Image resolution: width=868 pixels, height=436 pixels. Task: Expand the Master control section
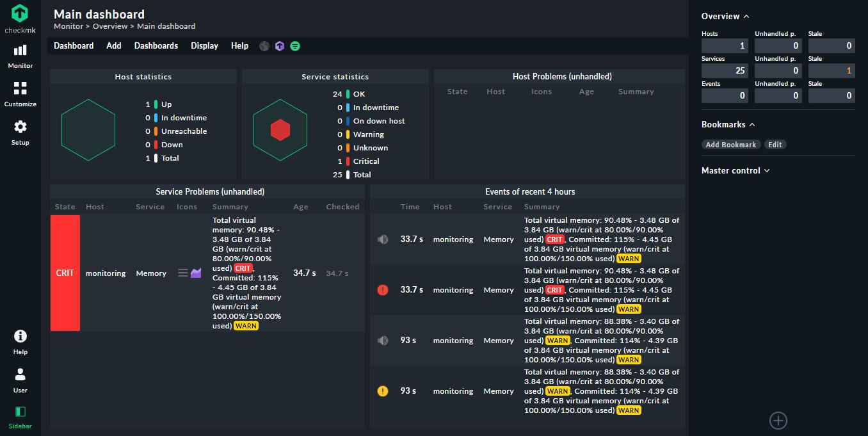point(735,171)
